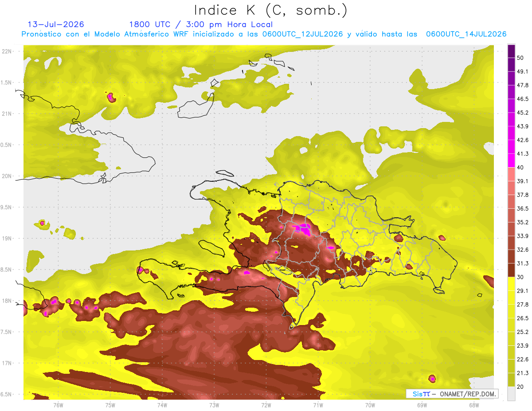
Task: Select the date text '13-Jul-2026'
Action: click(x=56, y=24)
